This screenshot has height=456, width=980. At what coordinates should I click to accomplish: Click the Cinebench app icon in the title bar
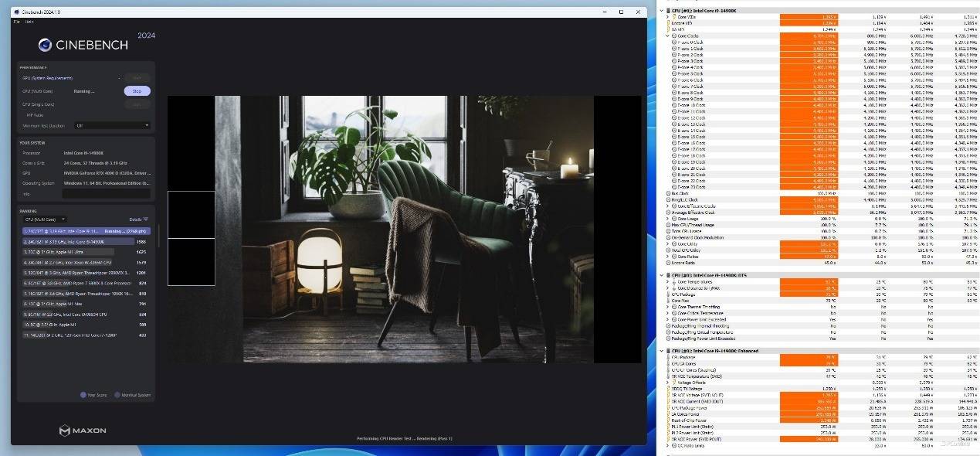tap(16, 12)
